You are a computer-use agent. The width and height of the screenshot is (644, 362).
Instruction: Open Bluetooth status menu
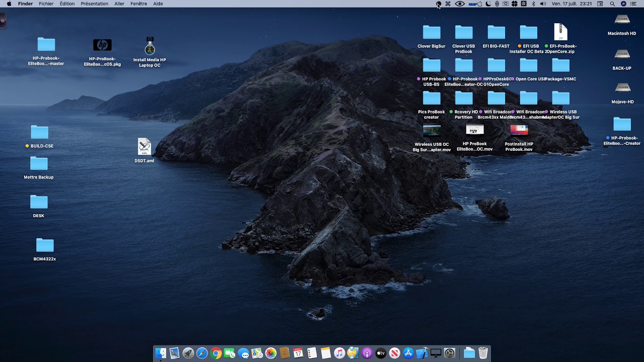[x=533, y=4]
